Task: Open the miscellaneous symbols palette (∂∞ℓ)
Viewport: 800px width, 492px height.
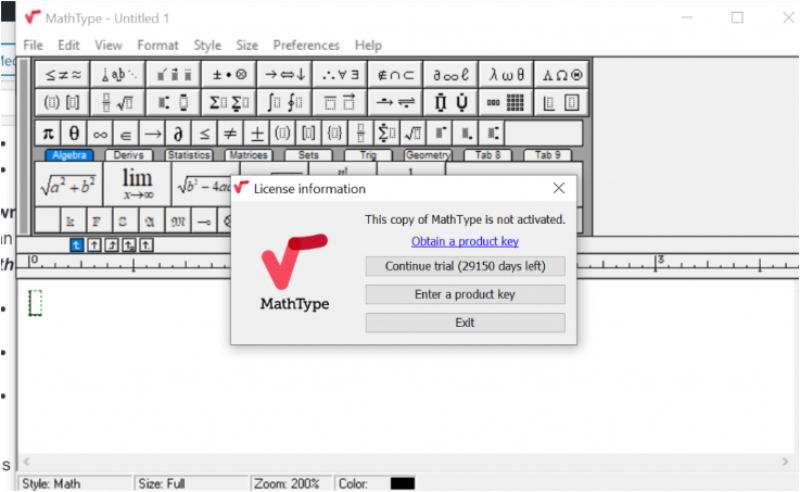Action: [x=451, y=75]
